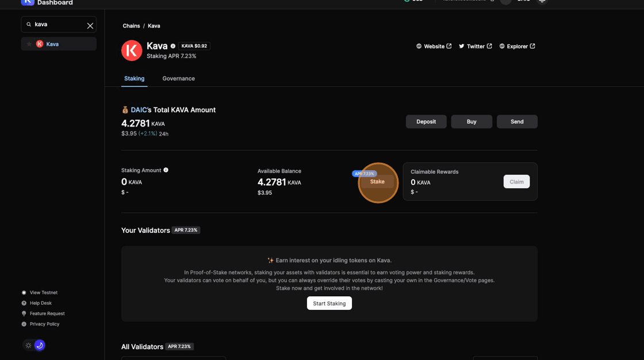Click the external-link icon next to Website
The height and width of the screenshot is (360, 644).
coord(449,46)
